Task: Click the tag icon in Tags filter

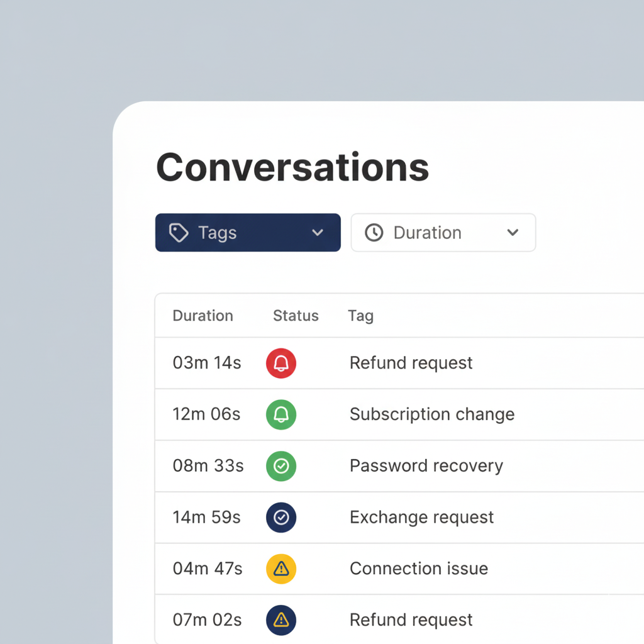Action: [179, 233]
